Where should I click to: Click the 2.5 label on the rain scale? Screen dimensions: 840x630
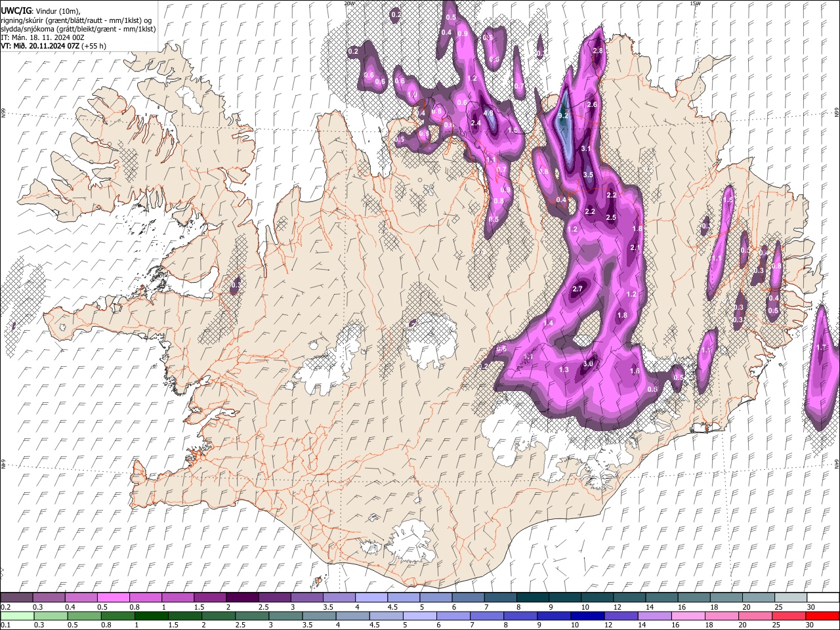(240, 625)
